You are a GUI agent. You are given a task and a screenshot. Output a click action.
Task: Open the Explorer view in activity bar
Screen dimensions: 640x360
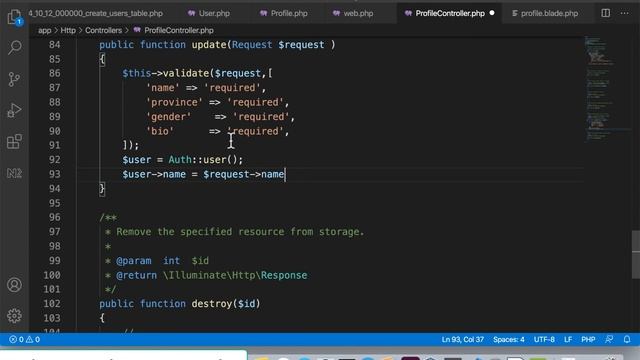15,17
